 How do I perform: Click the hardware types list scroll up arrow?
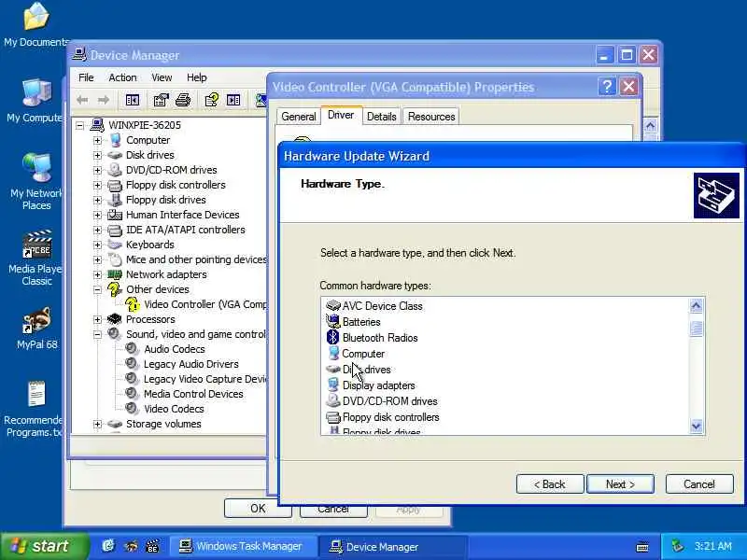pos(696,306)
